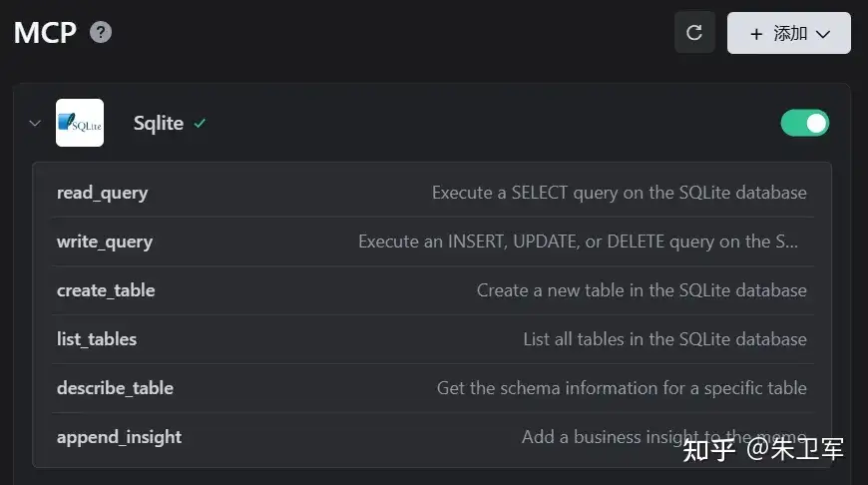Click the MCP page title
The height and width of the screenshot is (485, 868).
coord(45,33)
